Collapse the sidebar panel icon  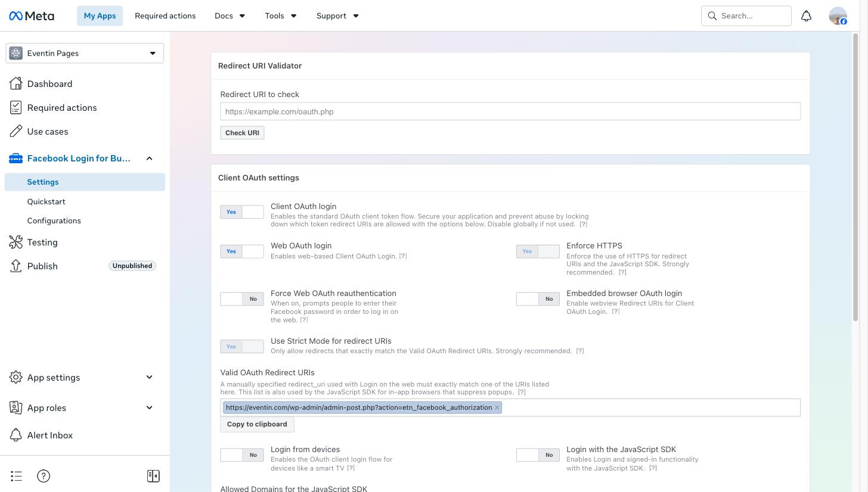tap(153, 476)
